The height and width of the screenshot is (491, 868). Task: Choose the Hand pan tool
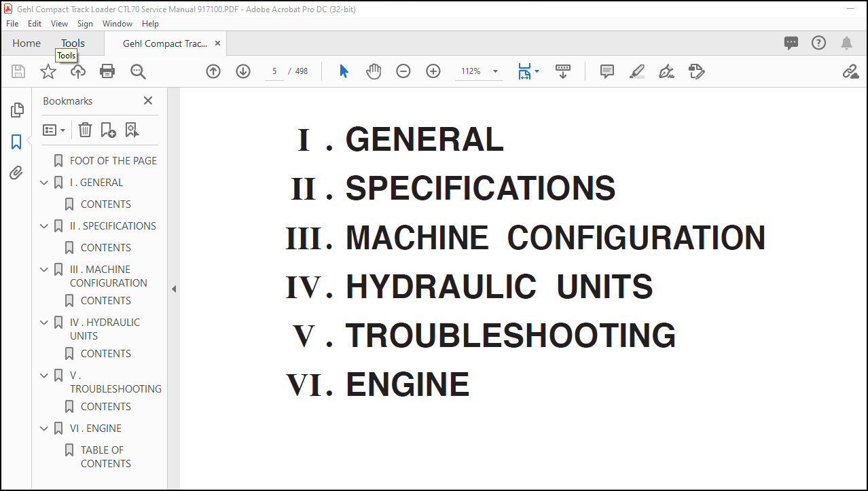click(374, 71)
